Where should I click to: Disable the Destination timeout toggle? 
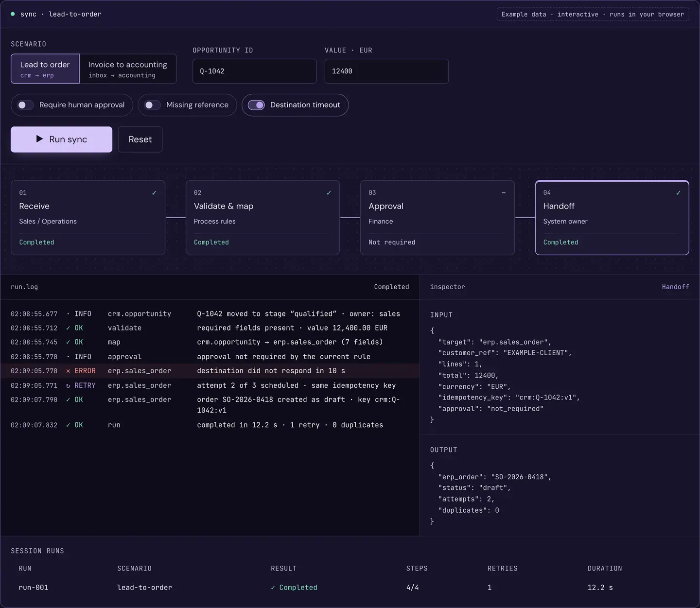point(256,105)
